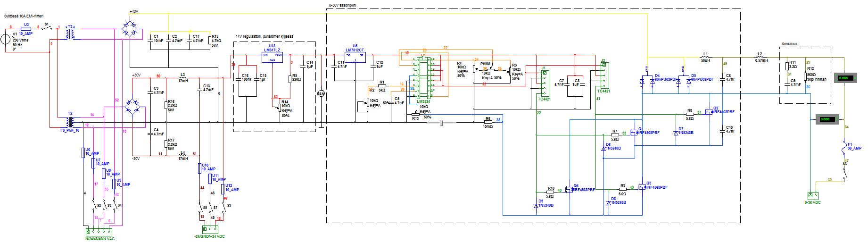The image size is (868, 251).
Task: Click the 0-36 VDC output terminal
Action: tap(812, 196)
